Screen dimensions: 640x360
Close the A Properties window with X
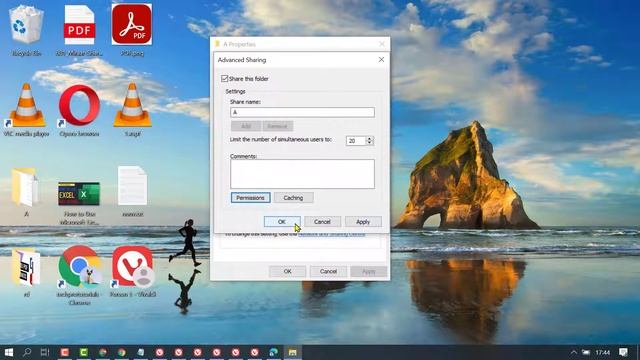click(382, 44)
